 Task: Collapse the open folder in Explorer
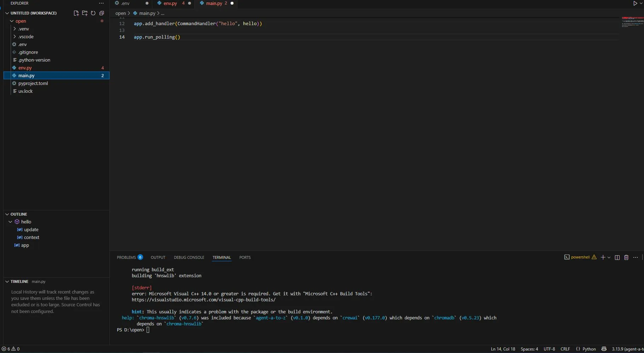12,21
